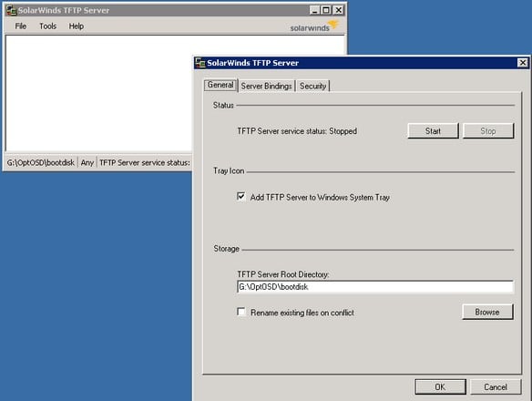Click the settings dialog title bar app icon
Viewport: 532px width, 401px height.
[200, 63]
